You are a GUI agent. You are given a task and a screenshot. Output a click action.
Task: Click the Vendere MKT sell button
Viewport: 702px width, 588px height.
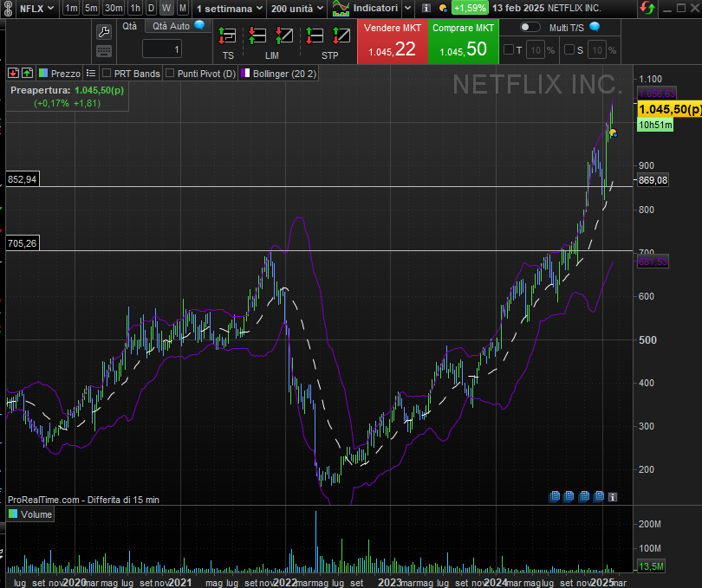point(390,42)
